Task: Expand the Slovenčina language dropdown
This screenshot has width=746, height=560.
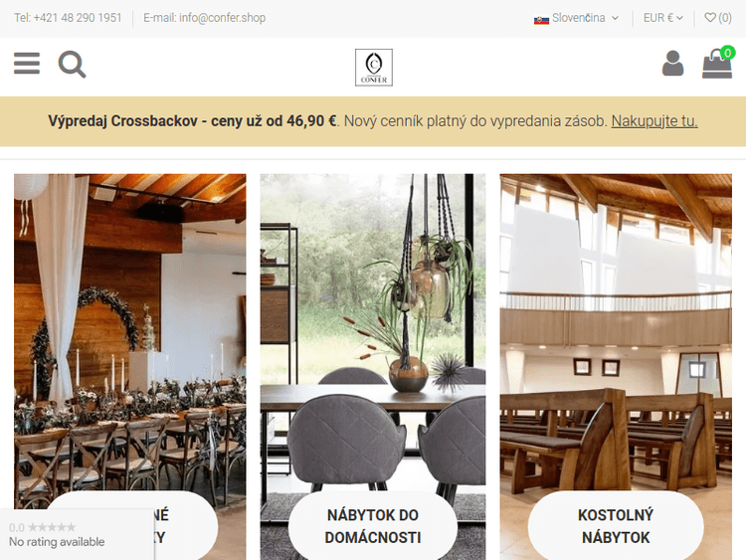Action: coord(576,18)
